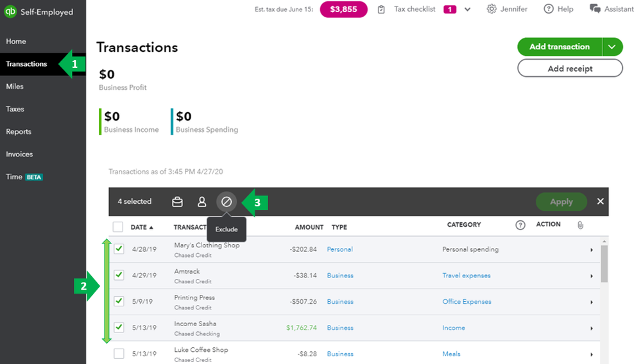Open Invoices in sidebar

coord(19,154)
